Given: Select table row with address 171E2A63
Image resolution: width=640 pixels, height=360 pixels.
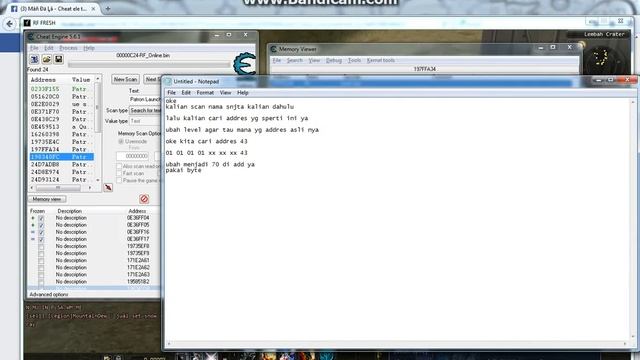Looking at the screenshot, I should 94,275.
